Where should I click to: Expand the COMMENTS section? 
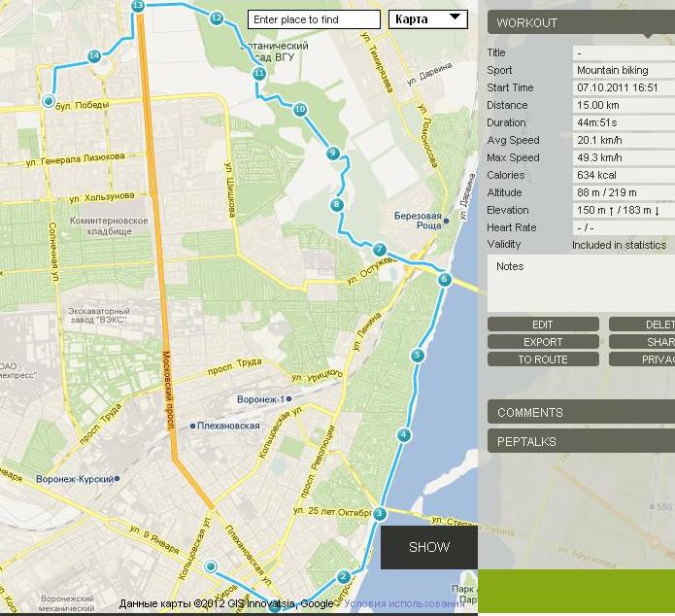pos(581,412)
